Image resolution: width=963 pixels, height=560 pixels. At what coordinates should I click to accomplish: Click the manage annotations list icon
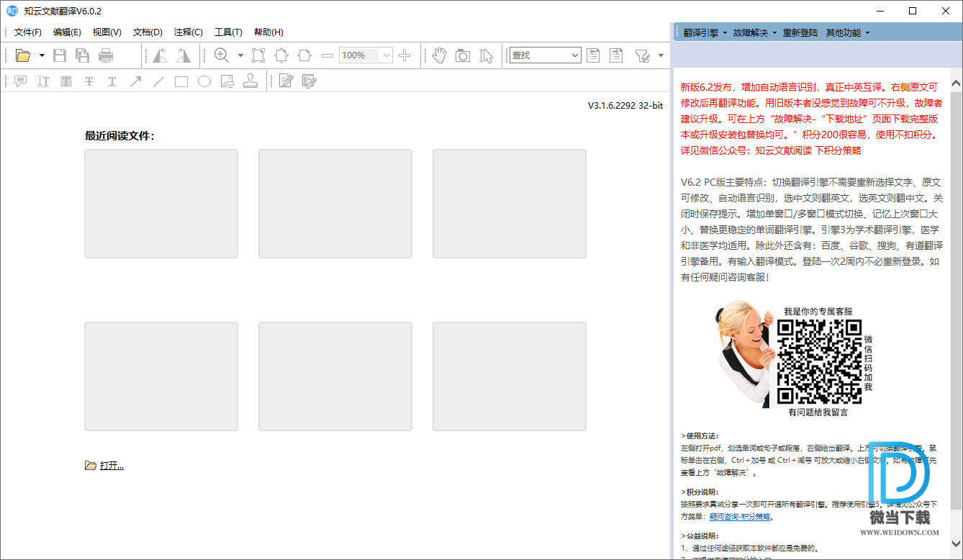pos(309,81)
